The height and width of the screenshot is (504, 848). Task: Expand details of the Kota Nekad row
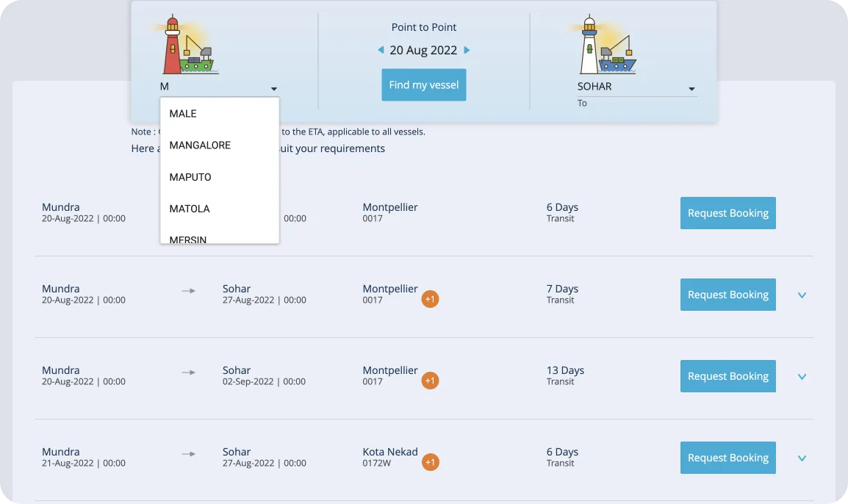click(802, 458)
